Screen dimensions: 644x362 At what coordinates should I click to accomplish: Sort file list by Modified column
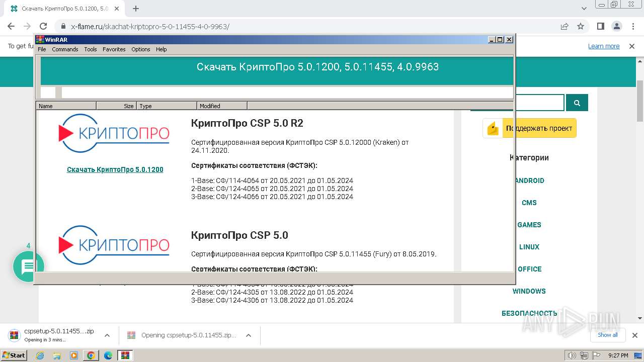coord(222,106)
